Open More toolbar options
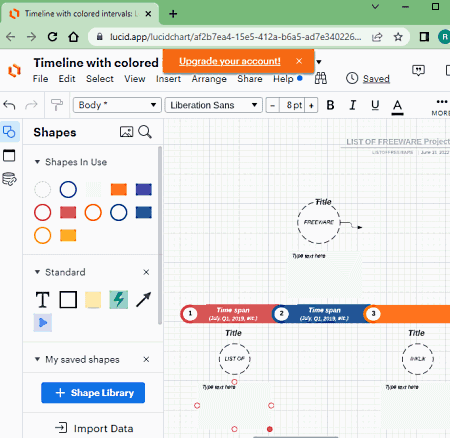 click(441, 107)
